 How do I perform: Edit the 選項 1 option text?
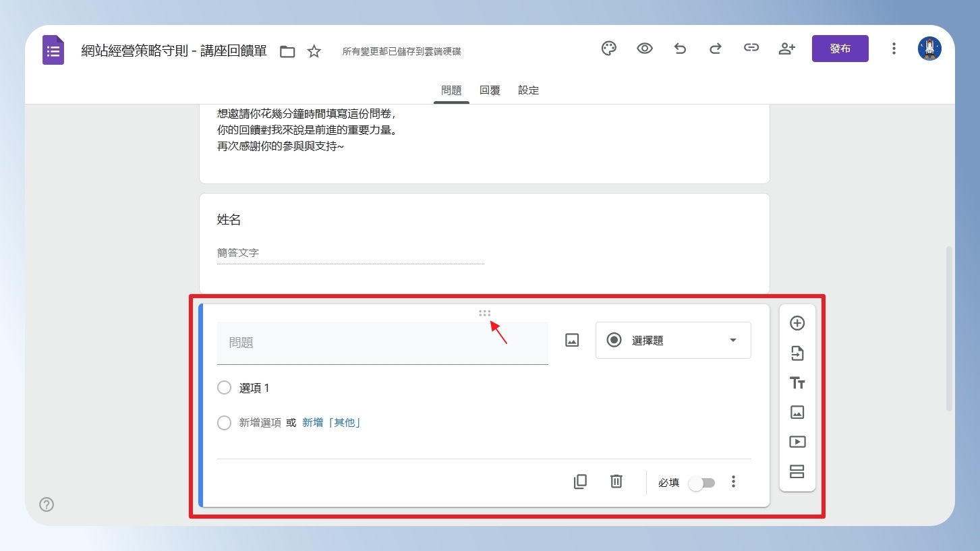tap(254, 388)
